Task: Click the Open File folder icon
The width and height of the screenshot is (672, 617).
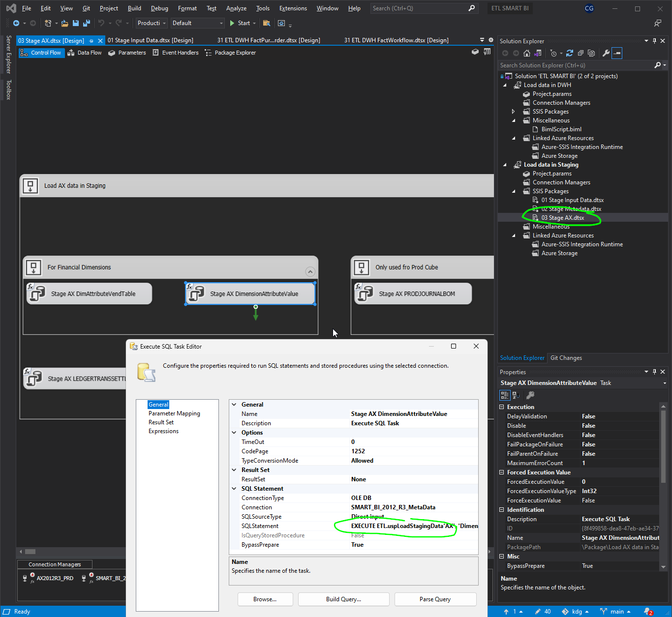Action: 64,23
